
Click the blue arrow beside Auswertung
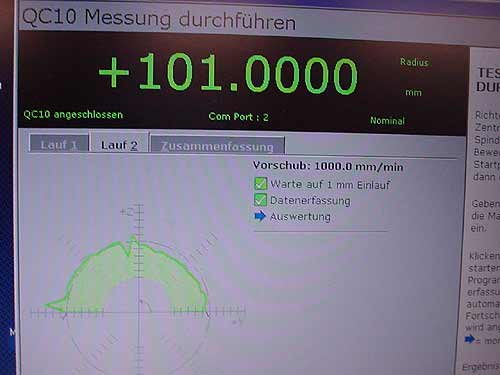[x=260, y=216]
